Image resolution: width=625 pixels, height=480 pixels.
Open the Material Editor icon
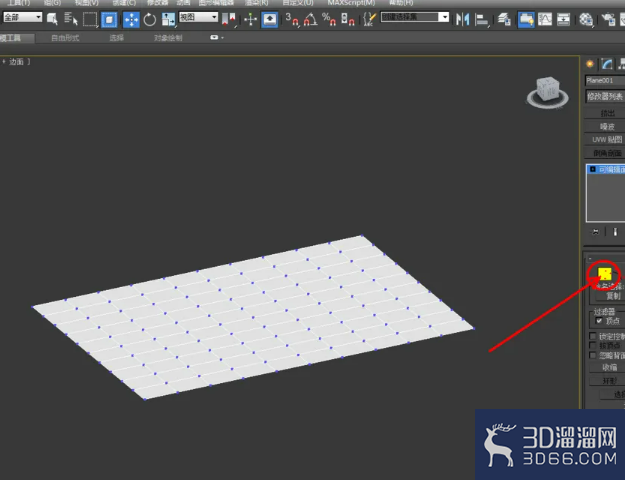[586, 19]
